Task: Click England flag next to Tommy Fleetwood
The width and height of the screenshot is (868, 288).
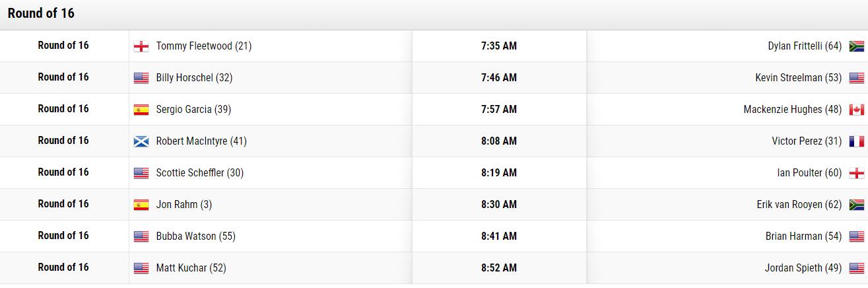Action: [x=141, y=46]
